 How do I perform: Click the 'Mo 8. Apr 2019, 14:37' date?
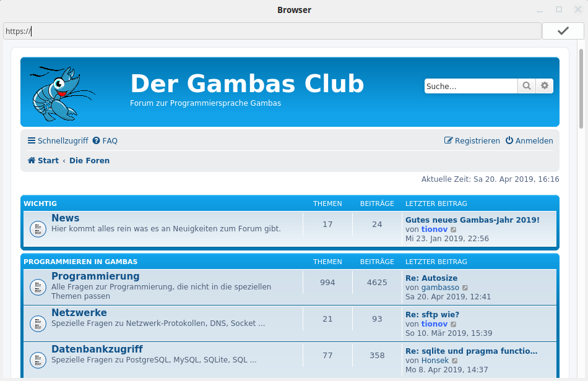(447, 370)
